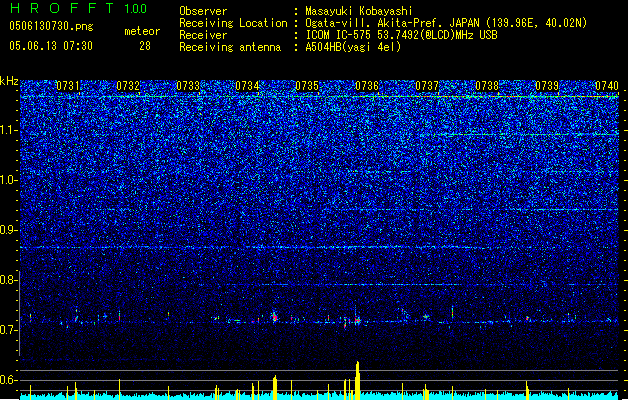629x400 pixels.
Task: Click the kHz axis unit label
Action: click(9, 81)
